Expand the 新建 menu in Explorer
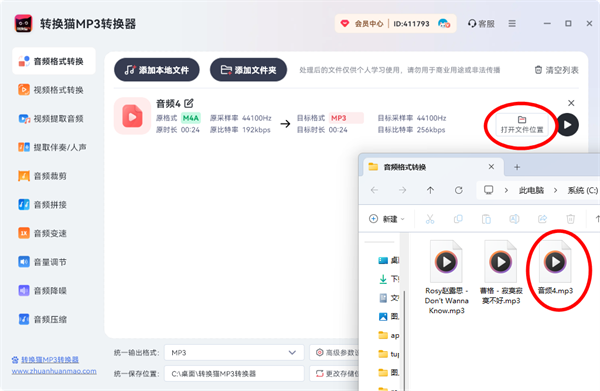The height and width of the screenshot is (391, 600). pyautogui.click(x=386, y=219)
